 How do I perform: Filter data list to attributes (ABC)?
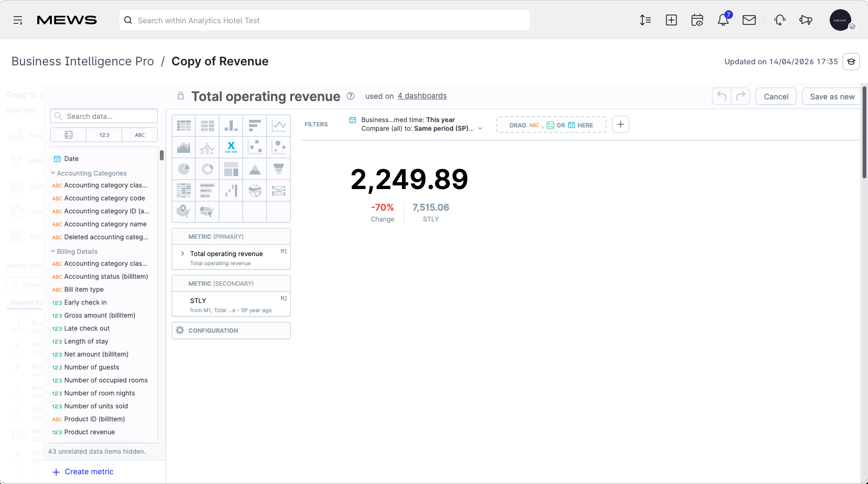click(140, 135)
